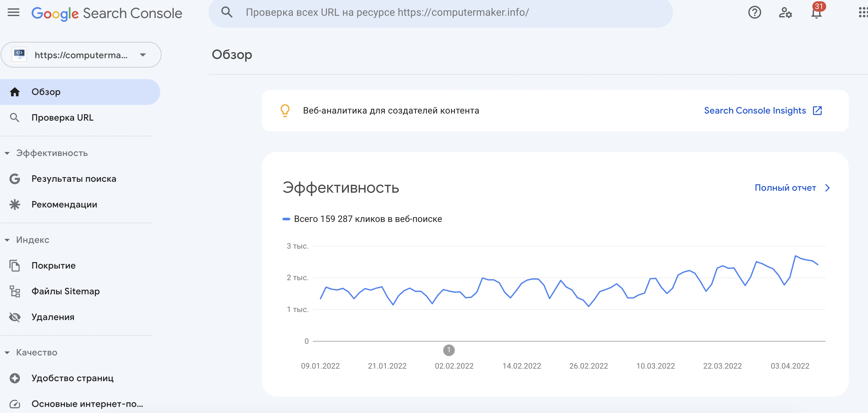Screen dimensions: 868x413
Task: Open user and permissions settings icon
Action: tap(785, 13)
